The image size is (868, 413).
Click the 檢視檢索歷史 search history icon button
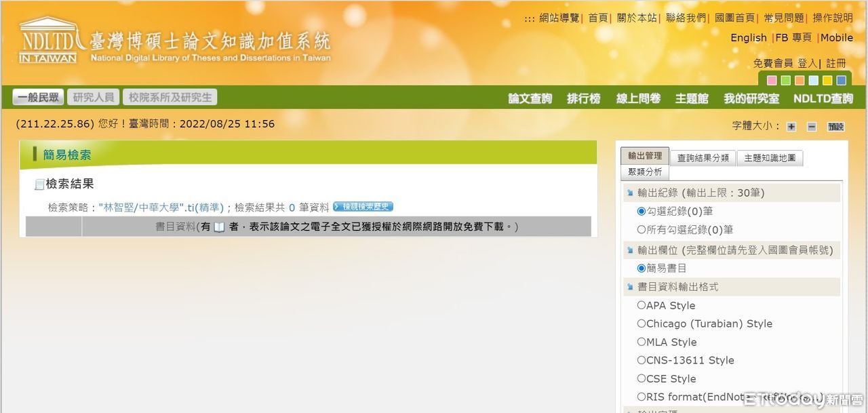coord(363,207)
